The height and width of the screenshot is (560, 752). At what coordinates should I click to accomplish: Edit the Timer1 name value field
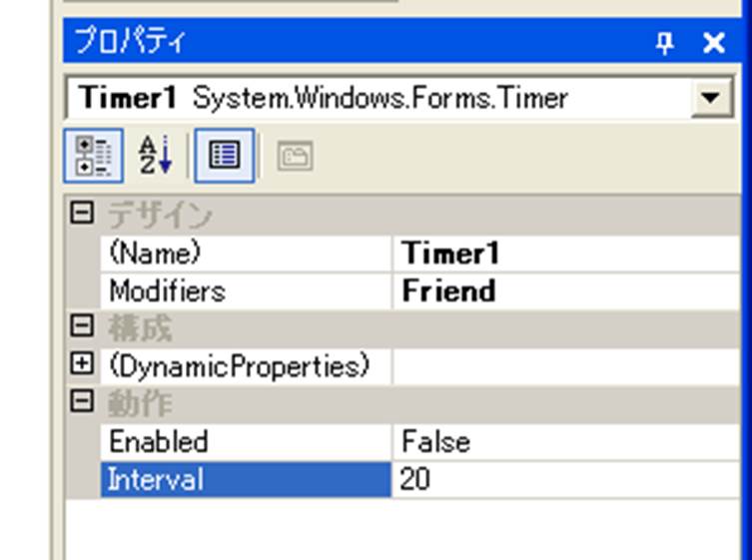(x=564, y=253)
